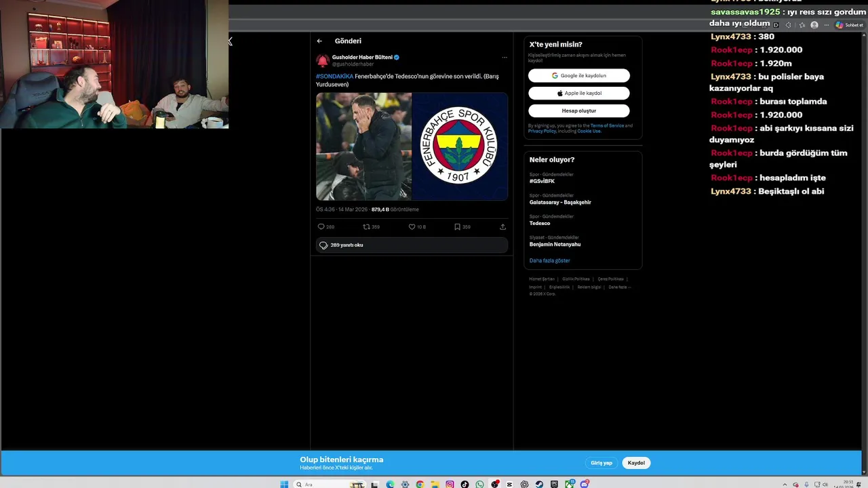Share the tweet via the upload icon
Image resolution: width=868 pixels, height=488 pixels.
tap(502, 227)
